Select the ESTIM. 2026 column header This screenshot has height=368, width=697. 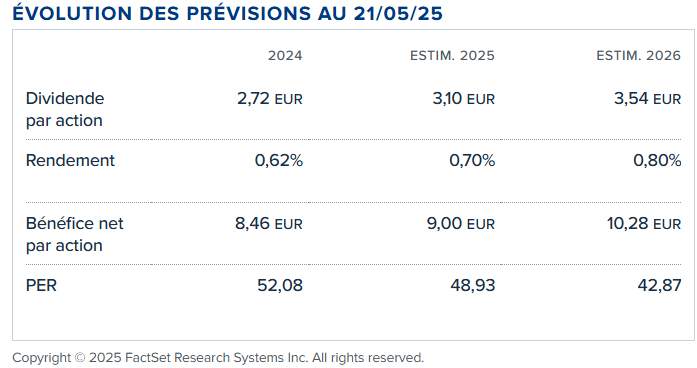(x=638, y=56)
